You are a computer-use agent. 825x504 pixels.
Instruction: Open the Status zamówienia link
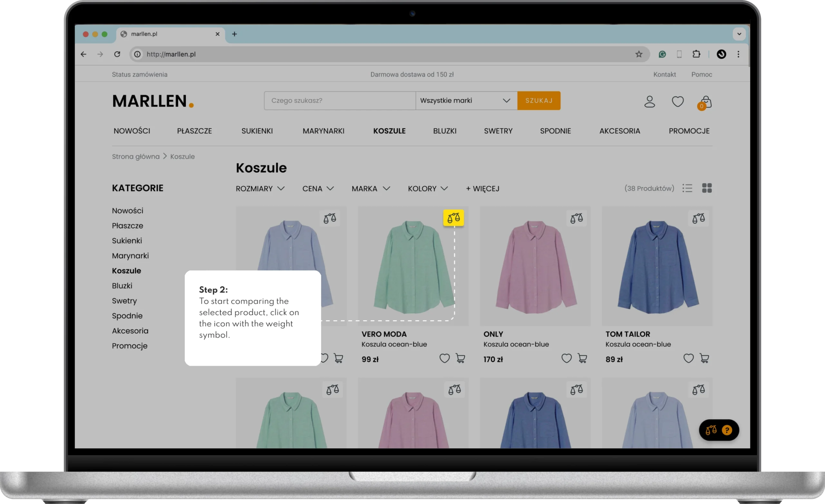[140, 74]
